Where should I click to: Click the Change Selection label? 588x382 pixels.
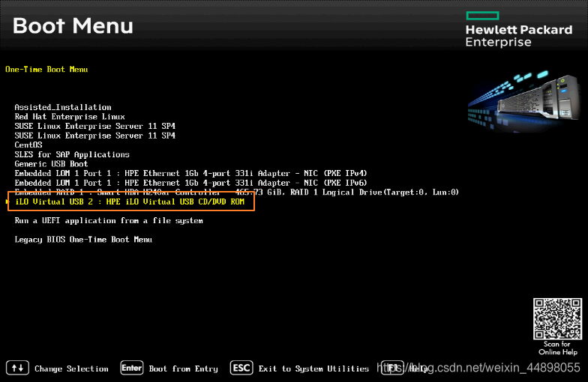click(x=71, y=369)
